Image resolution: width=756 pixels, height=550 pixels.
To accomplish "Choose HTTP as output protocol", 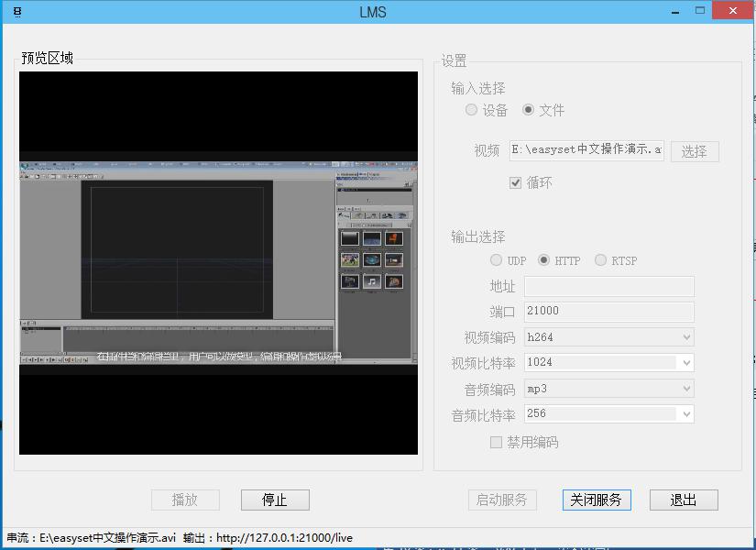I will click(544, 260).
